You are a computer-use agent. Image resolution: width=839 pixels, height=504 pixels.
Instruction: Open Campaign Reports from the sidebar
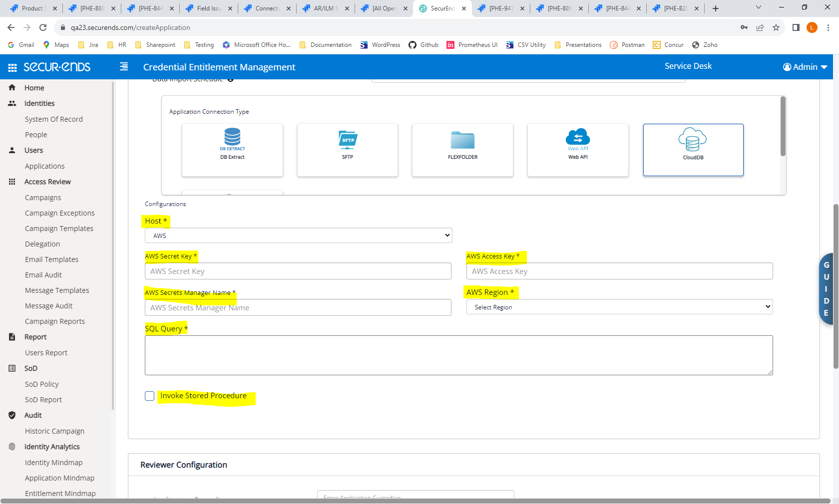point(55,321)
